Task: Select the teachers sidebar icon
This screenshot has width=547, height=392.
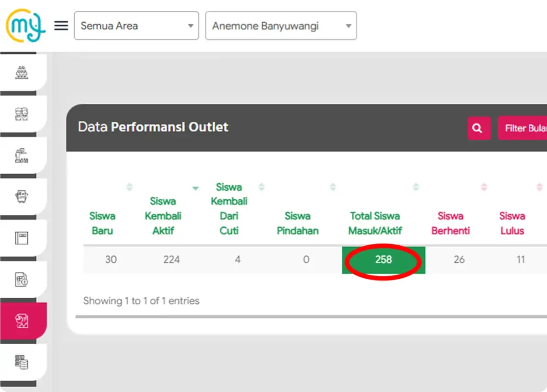Action: click(22, 113)
